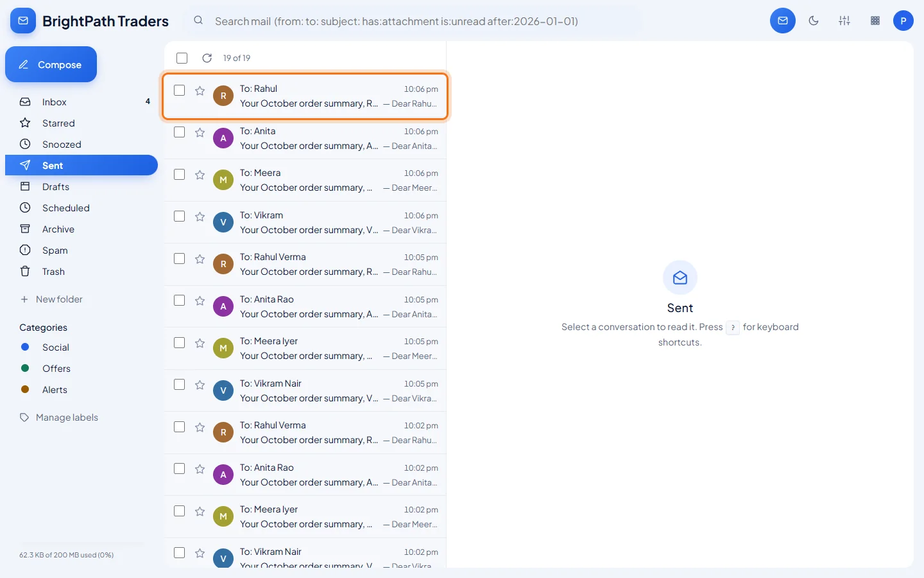This screenshot has width=924, height=578.
Task: Star the email to Vikram at 10:06 pm
Action: tap(200, 216)
